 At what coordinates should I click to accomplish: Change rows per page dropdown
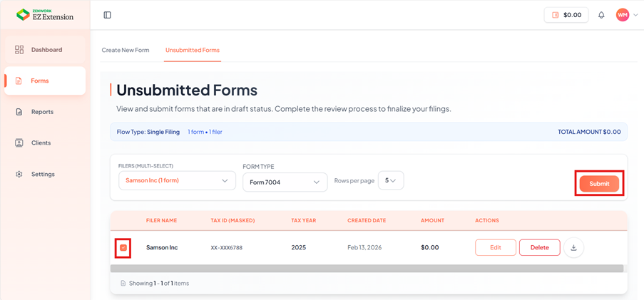click(x=391, y=181)
